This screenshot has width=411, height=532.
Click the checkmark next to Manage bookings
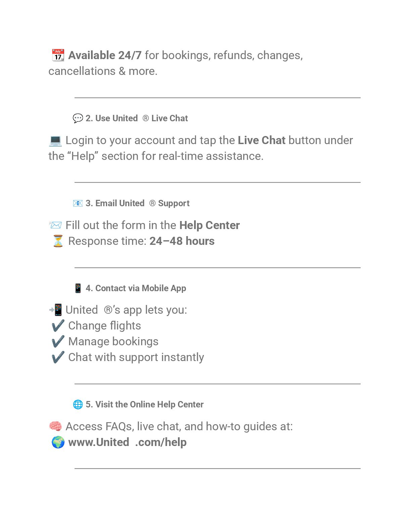[x=58, y=341]
